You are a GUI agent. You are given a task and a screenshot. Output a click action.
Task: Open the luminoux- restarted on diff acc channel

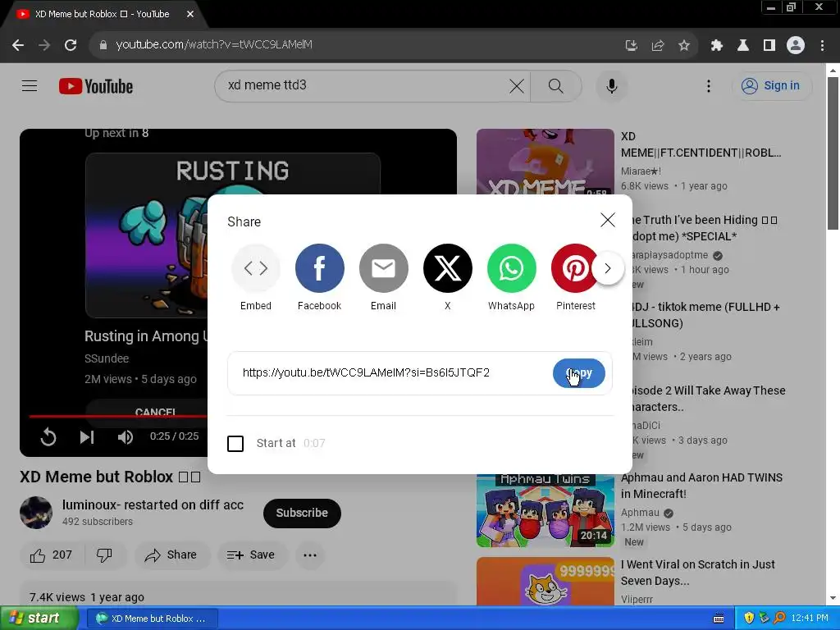[153, 504]
